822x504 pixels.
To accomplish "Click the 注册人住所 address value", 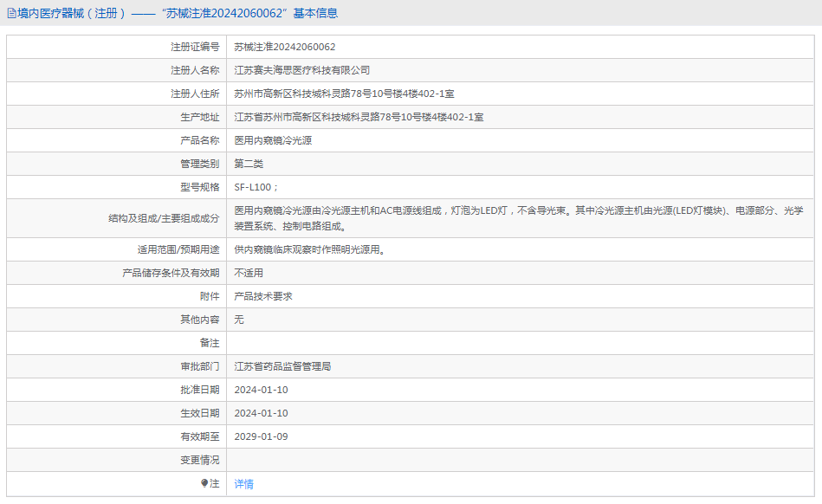I will tap(344, 94).
